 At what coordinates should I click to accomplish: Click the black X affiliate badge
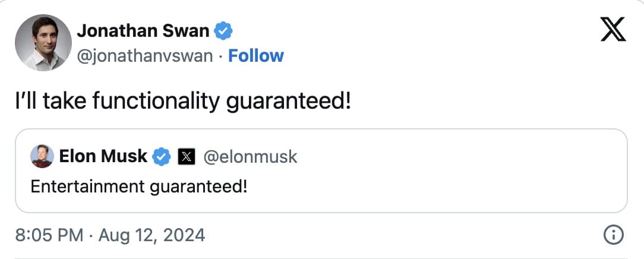click(x=186, y=157)
